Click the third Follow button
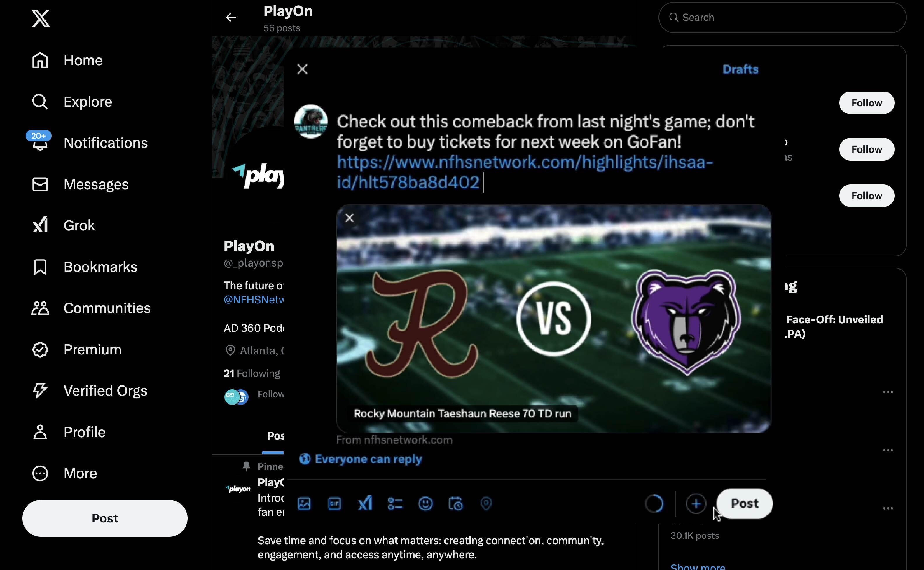This screenshot has width=924, height=570. [x=866, y=196]
